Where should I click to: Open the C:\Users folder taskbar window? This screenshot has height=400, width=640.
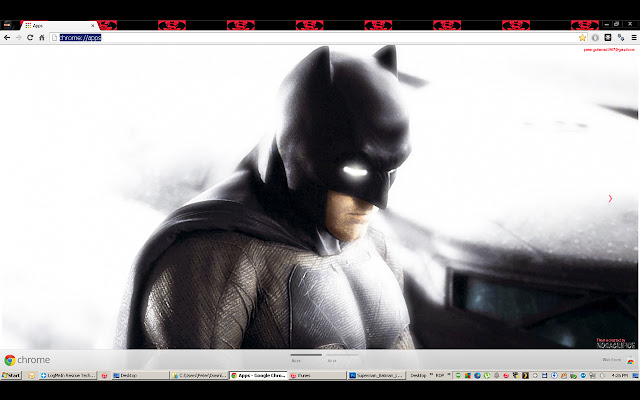(199, 376)
